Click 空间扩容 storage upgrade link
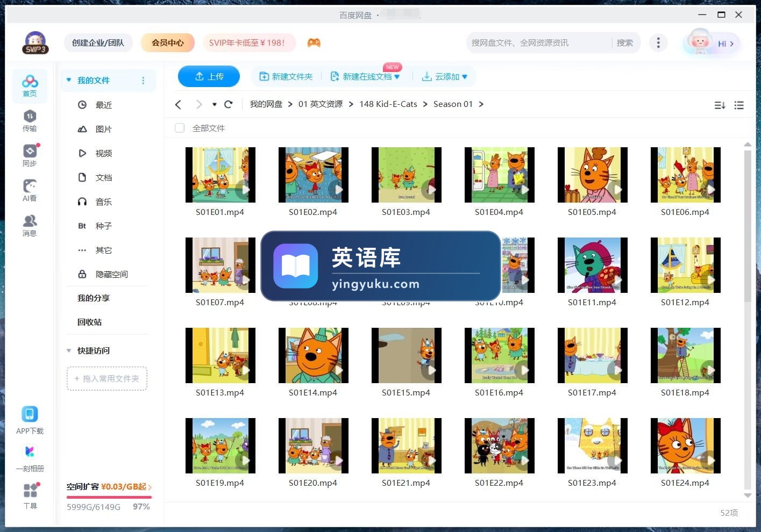The height and width of the screenshot is (532, 761). pos(109,487)
